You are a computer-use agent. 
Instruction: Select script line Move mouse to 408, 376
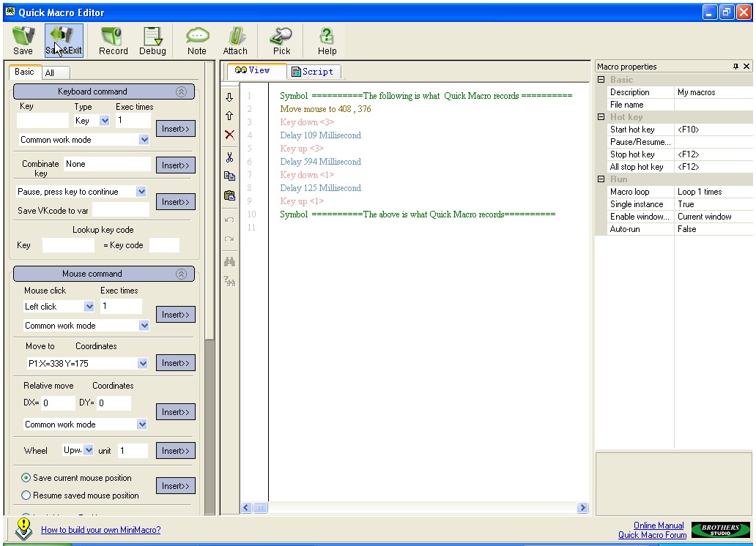click(325, 109)
